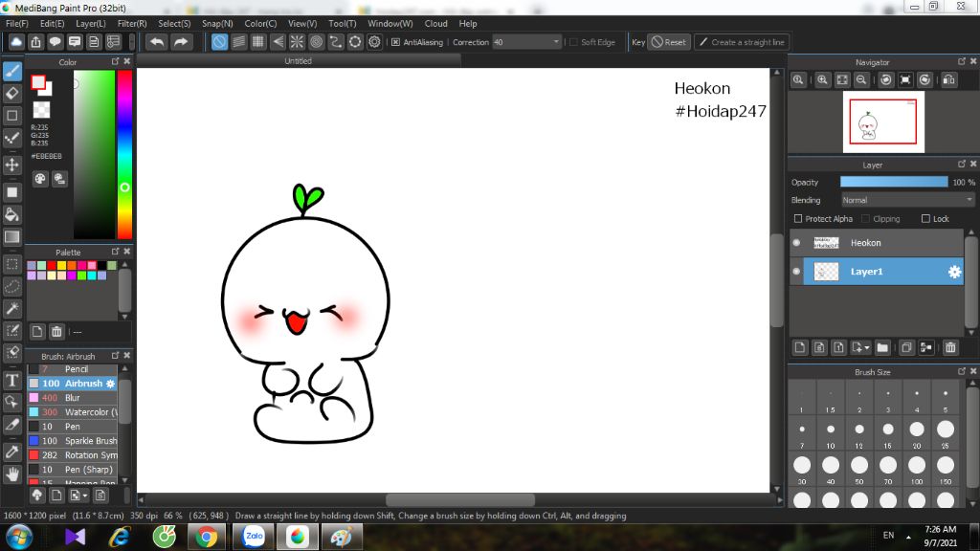Enable Protect Alpha checkbox
Viewport: 980px width, 551px height.
coord(798,219)
